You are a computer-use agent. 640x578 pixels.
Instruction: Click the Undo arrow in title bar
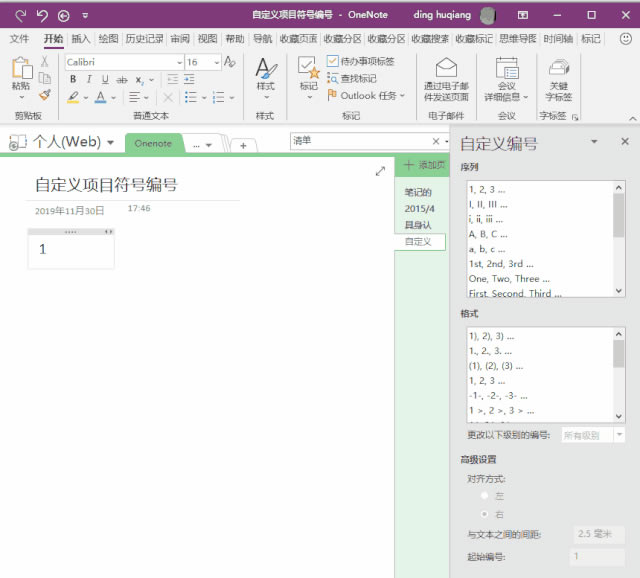42,16
